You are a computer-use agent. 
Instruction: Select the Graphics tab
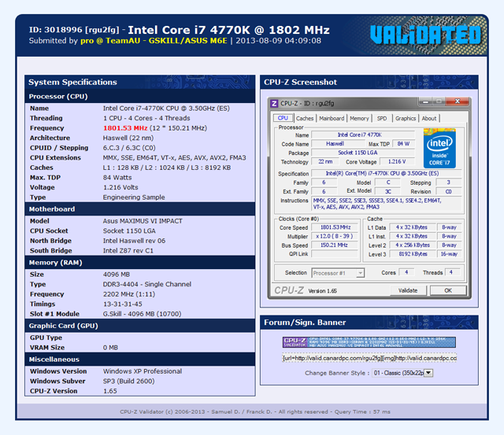[x=406, y=119]
